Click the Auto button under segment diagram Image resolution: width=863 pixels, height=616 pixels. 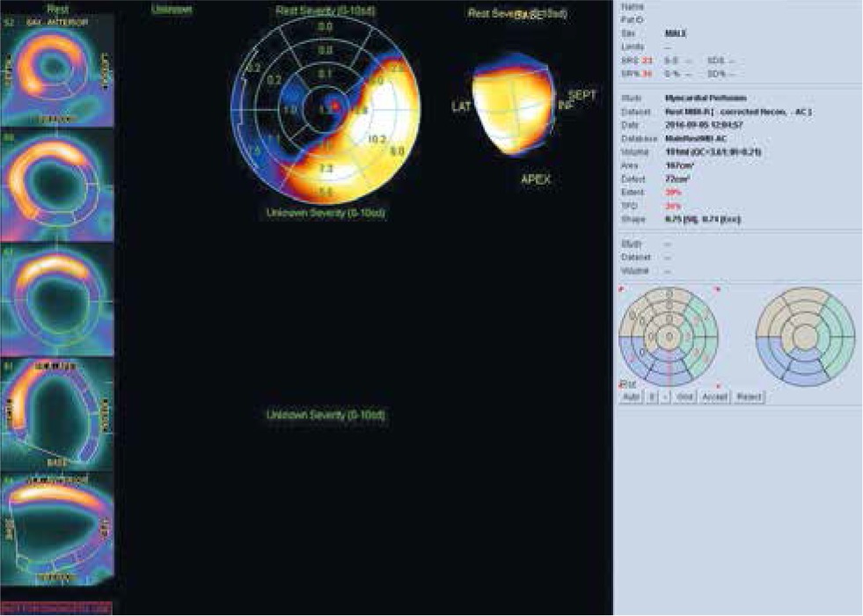pyautogui.click(x=630, y=397)
